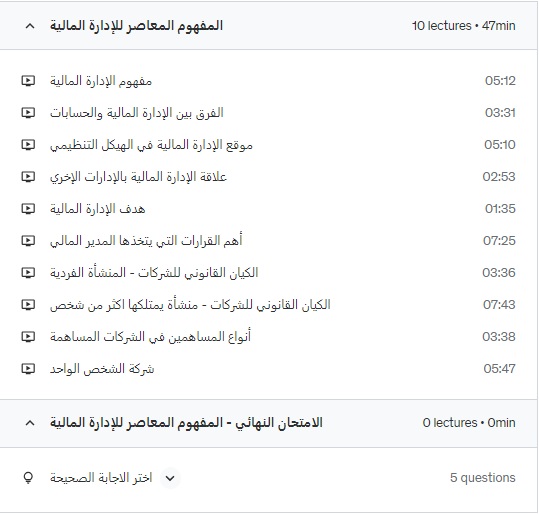
Task: Click the video icon beside the 07:43 lecture
Action: (28, 305)
